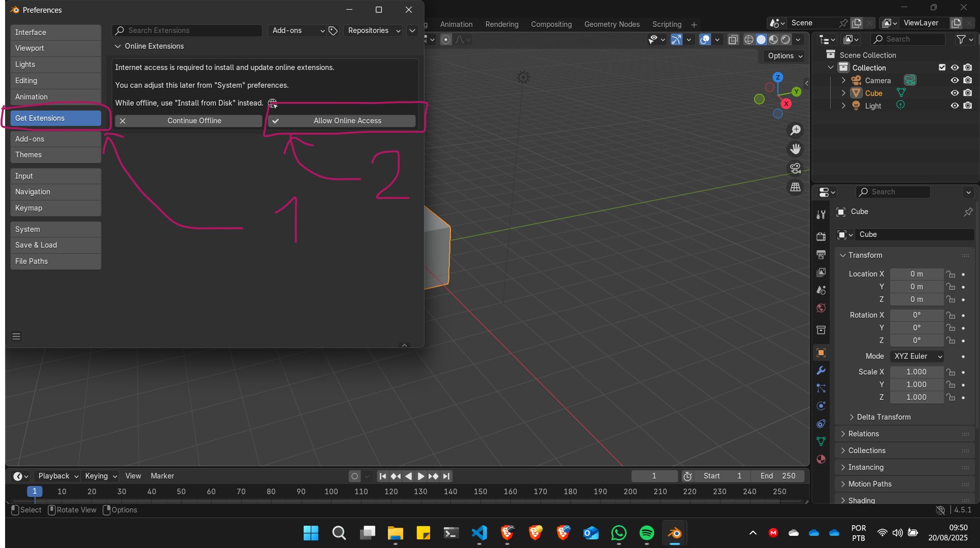Screen dimensions: 980x548
Task: Switch to Geometry Nodes workspace tab
Action: (611, 24)
